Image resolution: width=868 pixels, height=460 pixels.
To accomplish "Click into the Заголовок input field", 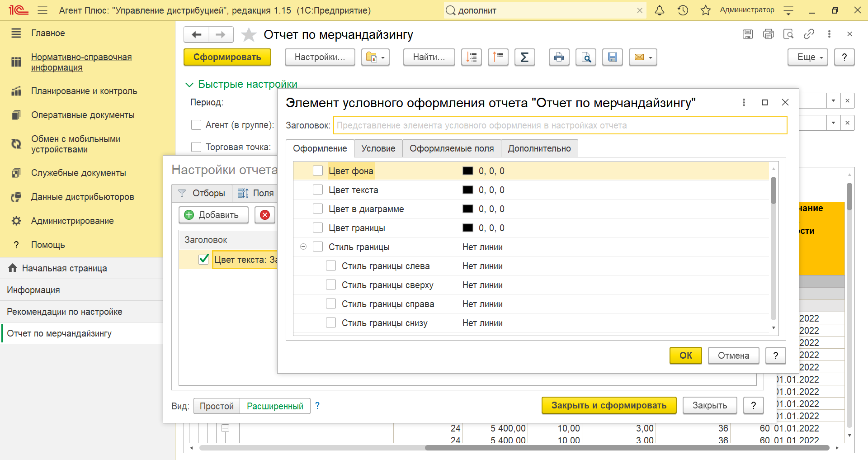I will (x=560, y=125).
